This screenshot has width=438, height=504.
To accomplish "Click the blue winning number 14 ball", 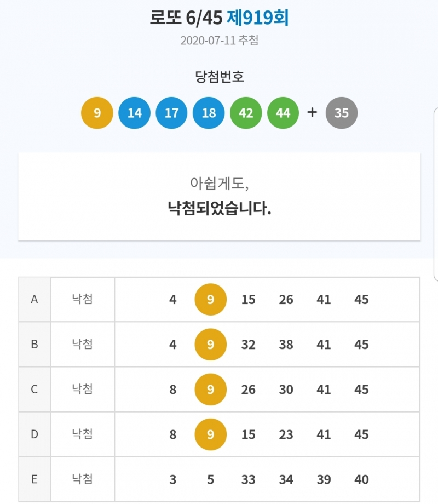I will point(134,113).
